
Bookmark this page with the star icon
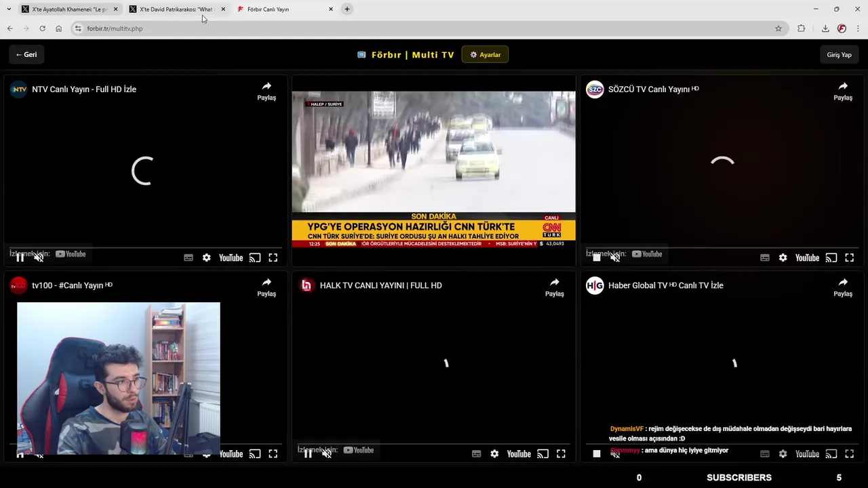click(778, 28)
